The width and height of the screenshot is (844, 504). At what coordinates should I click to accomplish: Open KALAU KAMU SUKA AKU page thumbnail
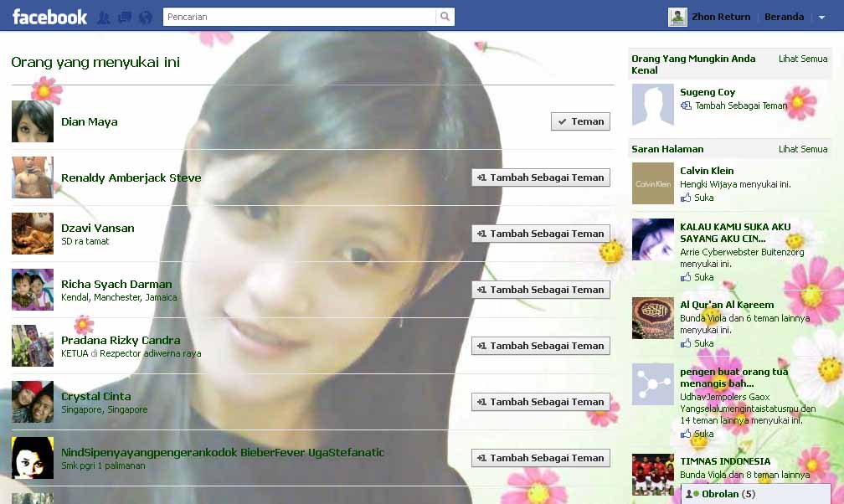point(652,239)
